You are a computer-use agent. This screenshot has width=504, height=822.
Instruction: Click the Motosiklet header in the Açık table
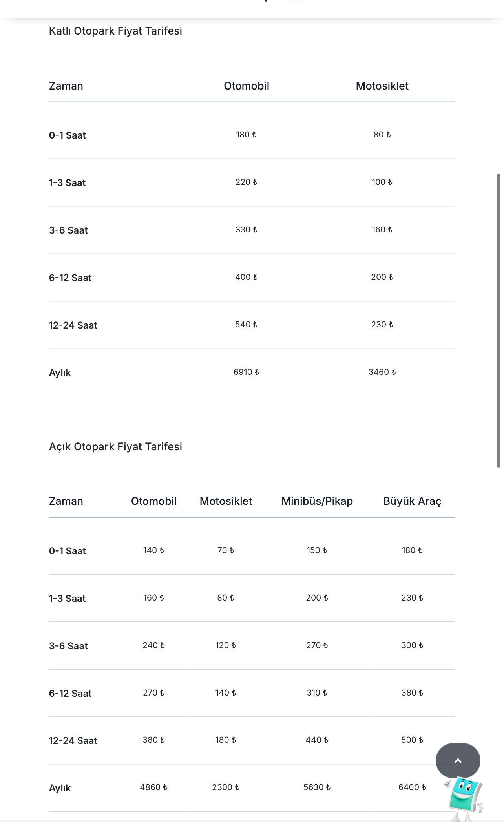point(226,501)
